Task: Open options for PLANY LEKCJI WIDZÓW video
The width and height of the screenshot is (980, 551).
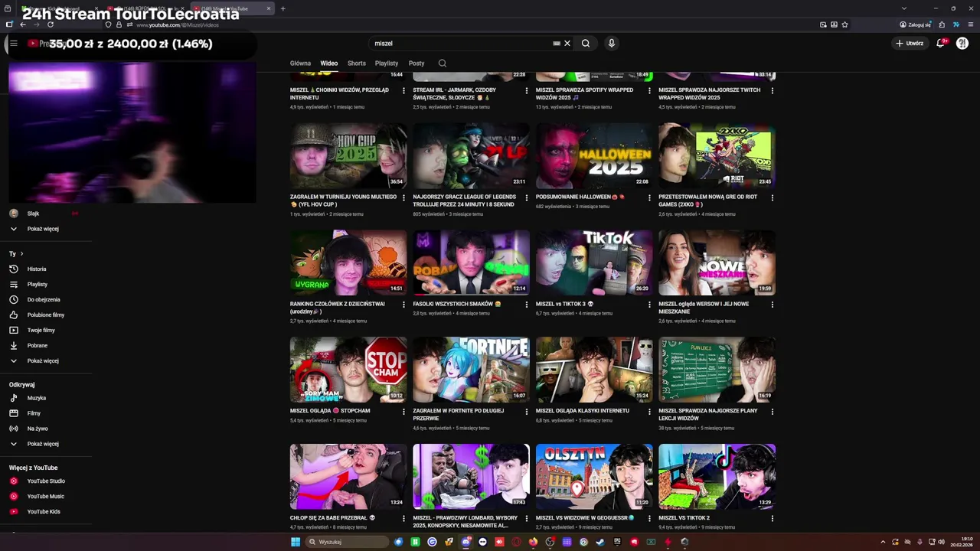Action: 772,412
